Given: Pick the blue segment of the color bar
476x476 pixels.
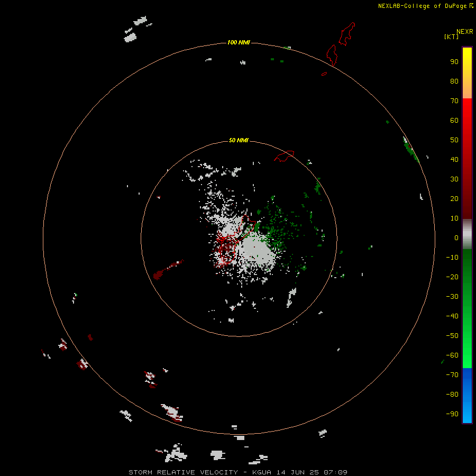Looking at the screenshot, I should 467,396.
